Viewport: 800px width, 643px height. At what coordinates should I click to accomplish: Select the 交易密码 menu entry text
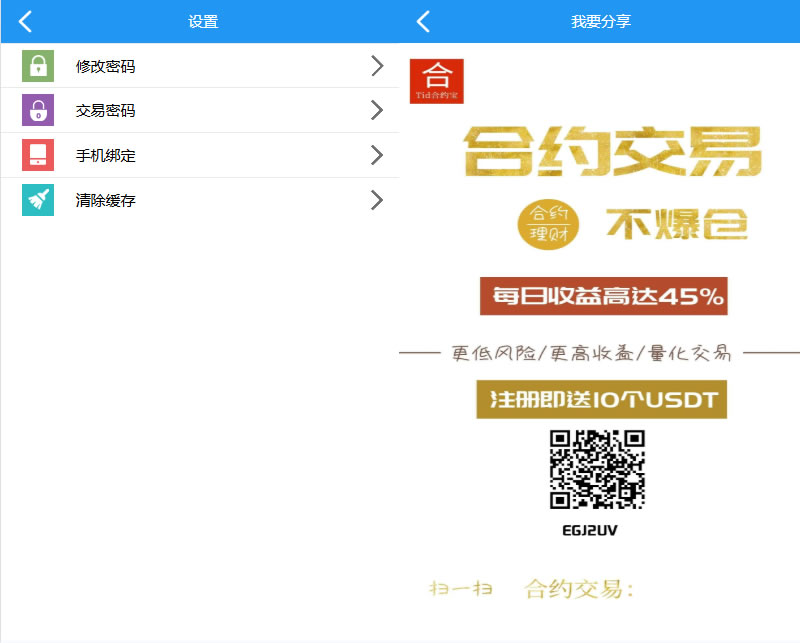tap(105, 111)
